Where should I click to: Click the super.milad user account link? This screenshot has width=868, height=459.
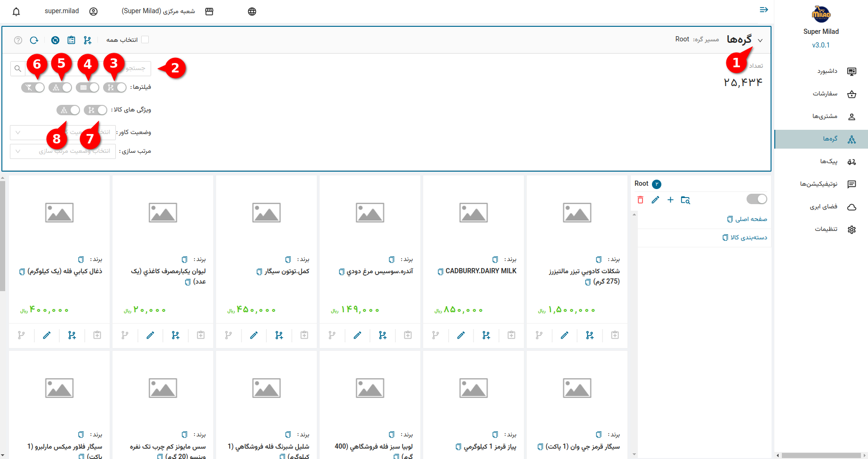point(62,11)
